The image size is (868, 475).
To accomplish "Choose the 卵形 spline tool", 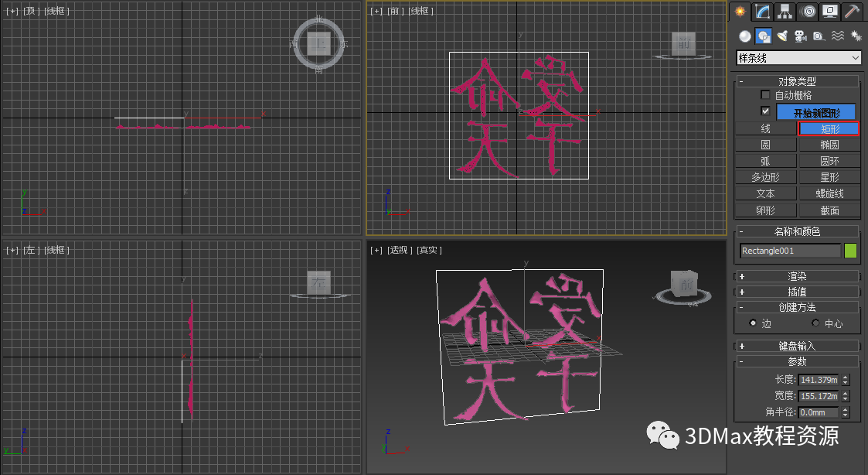I will (766, 210).
